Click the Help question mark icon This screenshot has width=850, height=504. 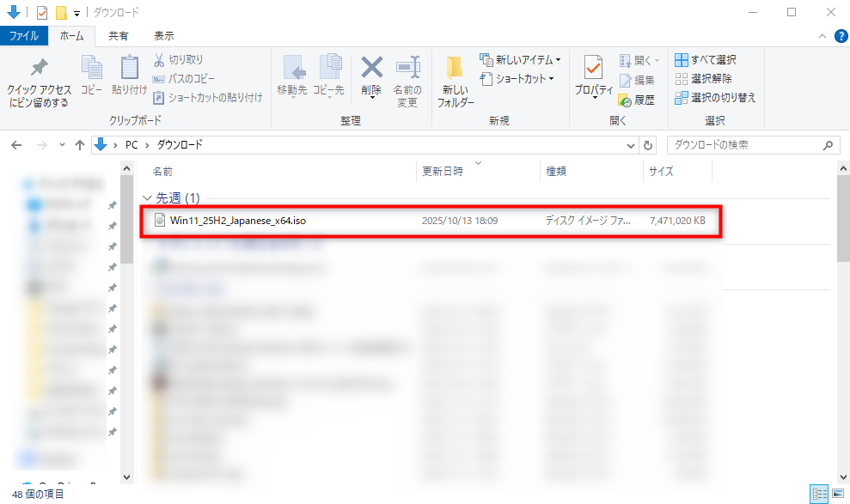(x=841, y=36)
